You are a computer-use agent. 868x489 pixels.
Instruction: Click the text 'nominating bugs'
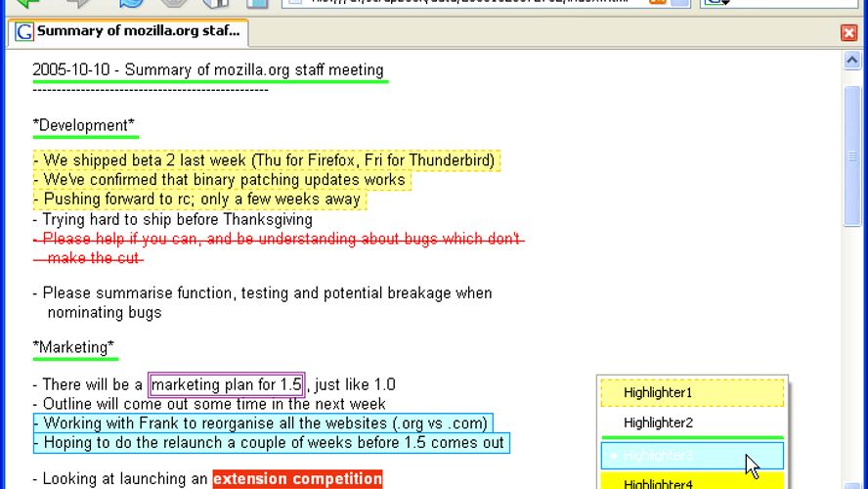(104, 313)
